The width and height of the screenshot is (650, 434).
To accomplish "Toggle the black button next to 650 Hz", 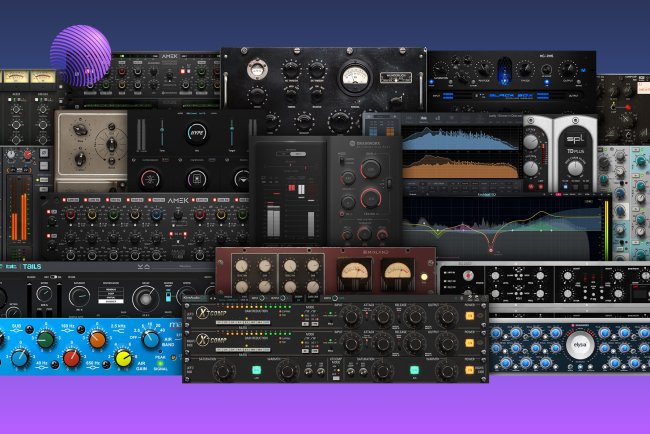I will click(x=106, y=365).
